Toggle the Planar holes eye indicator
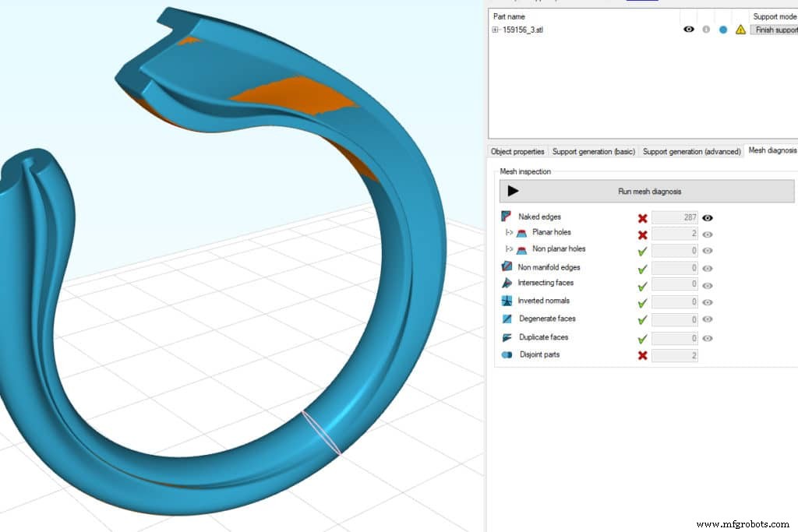Image resolution: width=798 pixels, height=532 pixels. pos(707,234)
